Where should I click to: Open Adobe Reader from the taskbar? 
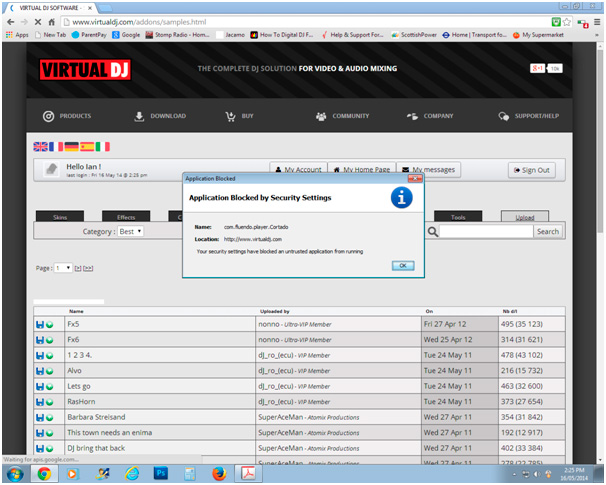[248, 473]
